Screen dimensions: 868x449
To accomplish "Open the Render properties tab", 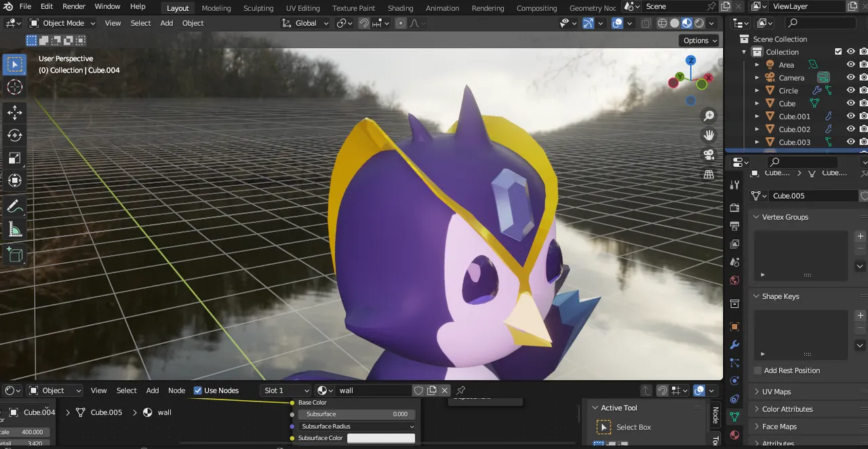I will tap(734, 208).
